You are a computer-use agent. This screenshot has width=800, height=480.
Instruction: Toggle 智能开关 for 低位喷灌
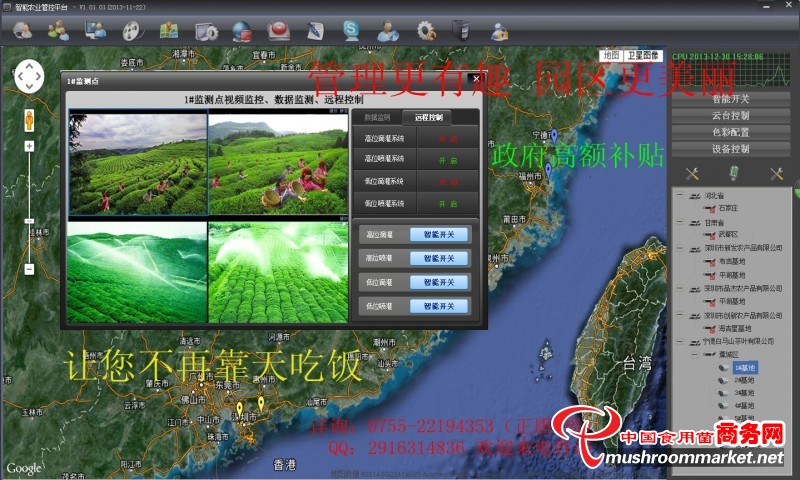pyautogui.click(x=439, y=307)
